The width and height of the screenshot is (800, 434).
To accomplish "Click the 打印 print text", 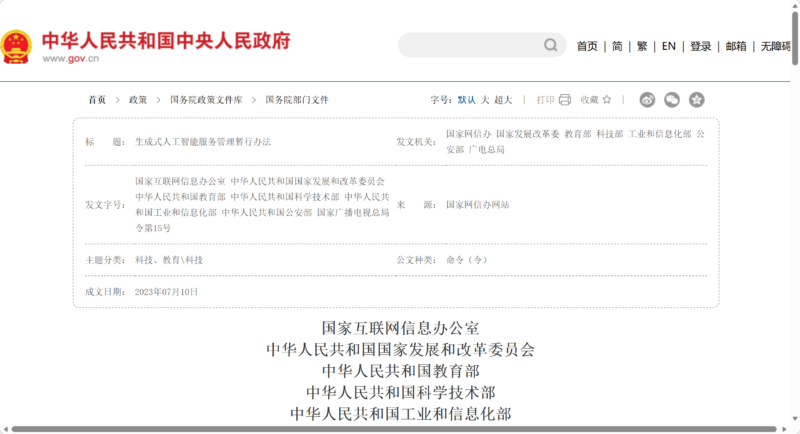I will 545,100.
